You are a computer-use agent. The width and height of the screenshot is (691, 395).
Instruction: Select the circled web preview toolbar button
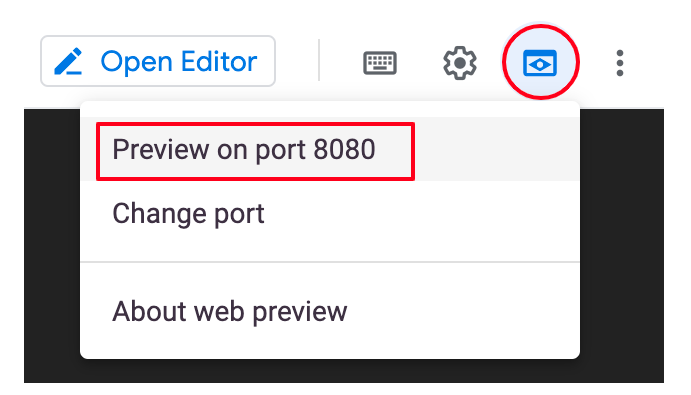coord(540,62)
